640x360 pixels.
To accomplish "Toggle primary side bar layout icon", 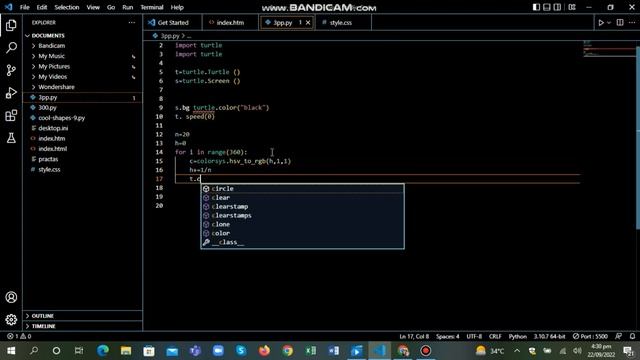I will [x=536, y=7].
